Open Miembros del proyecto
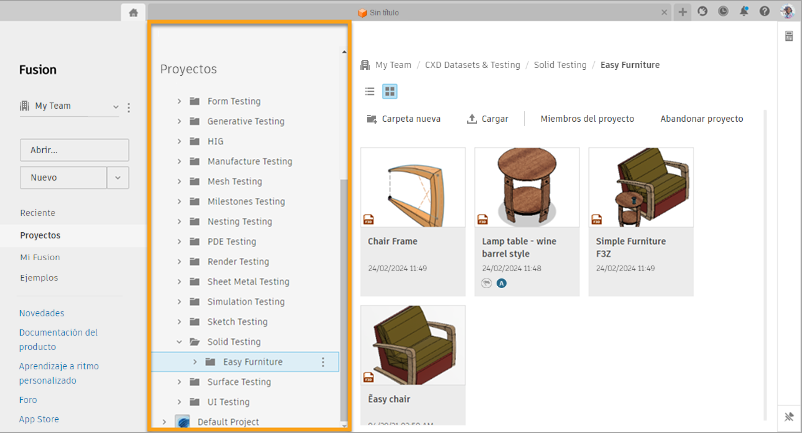Viewport: 802px width, 433px height. (x=587, y=119)
